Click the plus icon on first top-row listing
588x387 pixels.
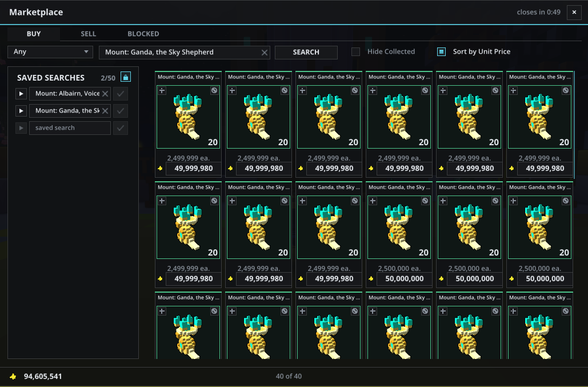[162, 90]
